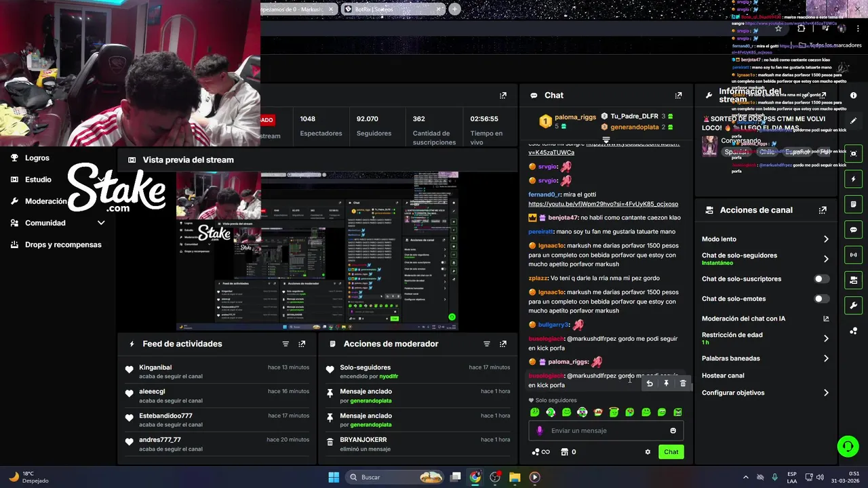Pop out Feed de actividades panel
868x488 pixels.
point(302,344)
